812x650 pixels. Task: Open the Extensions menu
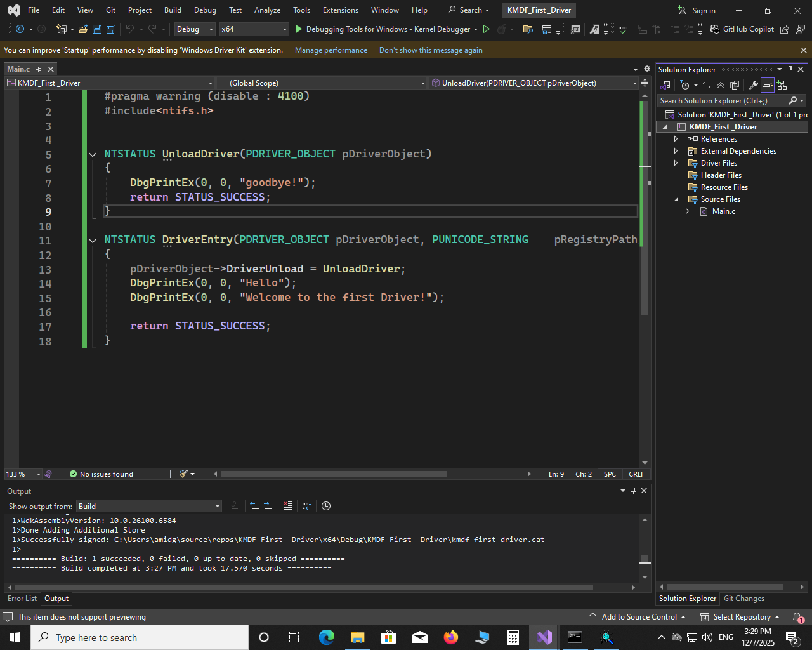[340, 10]
